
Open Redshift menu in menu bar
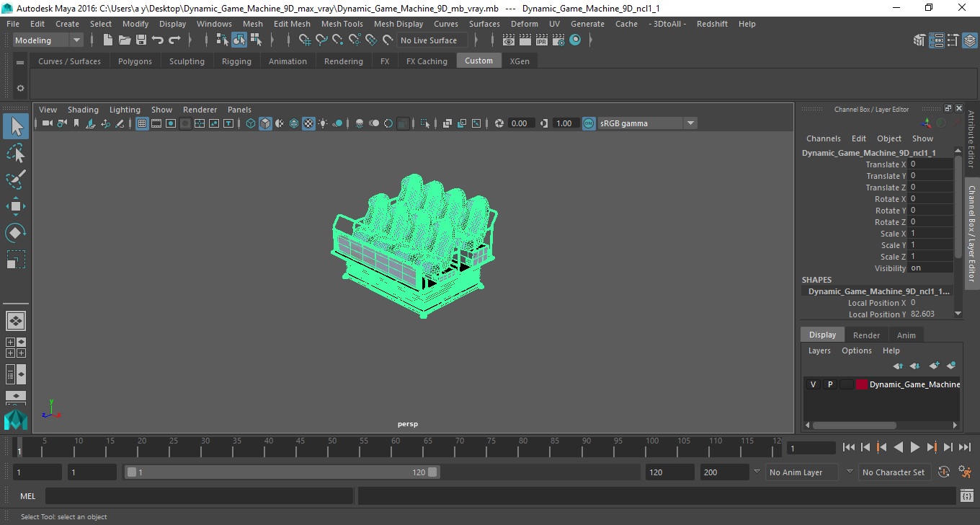(x=712, y=24)
